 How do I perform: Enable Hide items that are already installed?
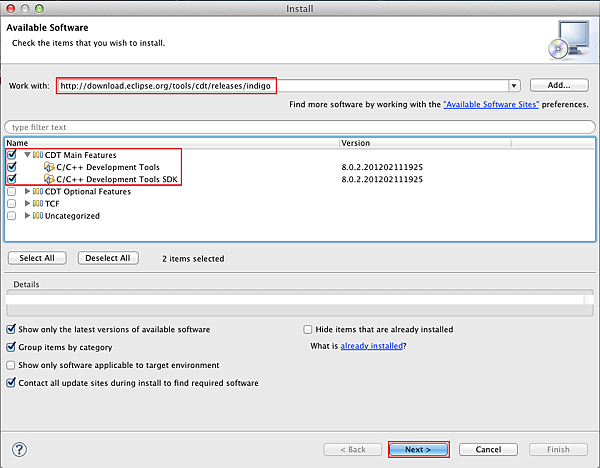pos(308,329)
